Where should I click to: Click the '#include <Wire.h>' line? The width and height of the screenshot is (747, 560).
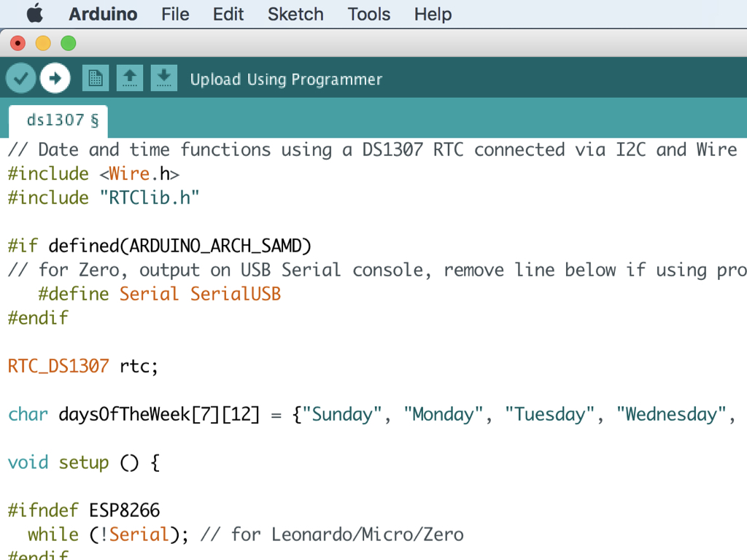94,174
